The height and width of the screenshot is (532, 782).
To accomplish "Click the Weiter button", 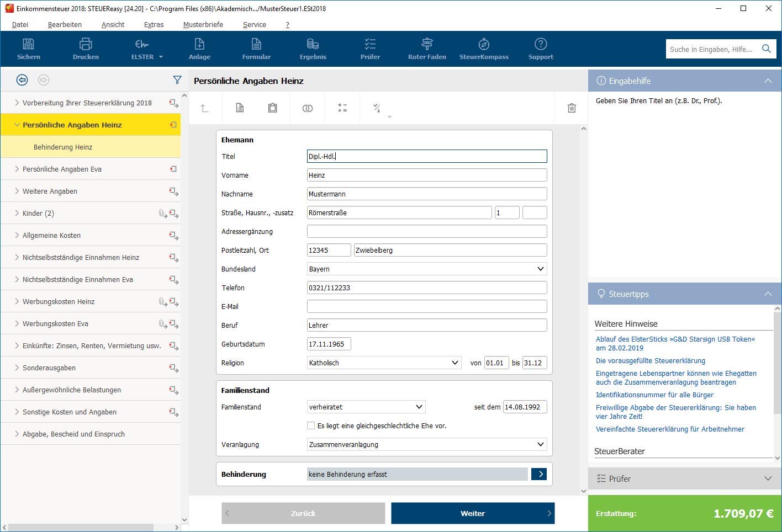I will pos(473,513).
